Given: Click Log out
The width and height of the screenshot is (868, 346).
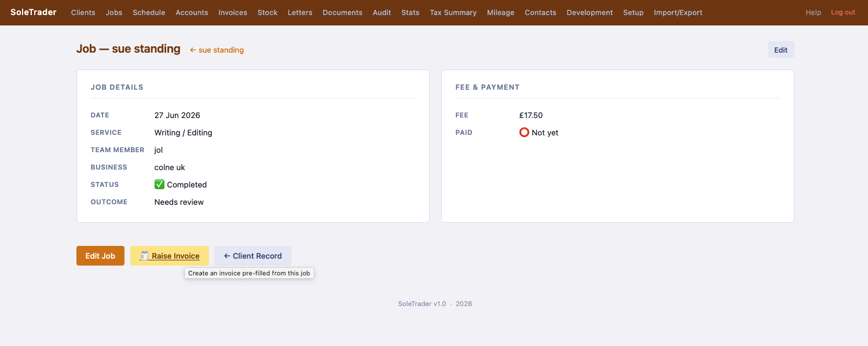Looking at the screenshot, I should (843, 13).
